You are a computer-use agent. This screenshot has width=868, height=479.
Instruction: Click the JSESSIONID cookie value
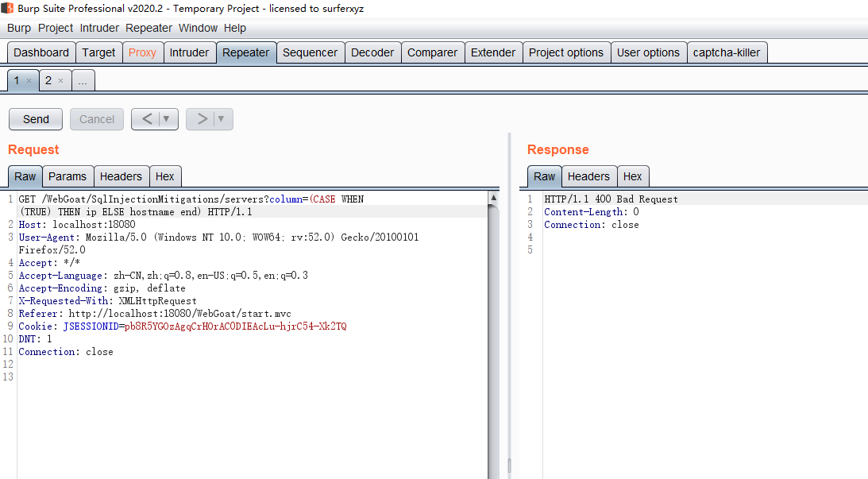235,326
